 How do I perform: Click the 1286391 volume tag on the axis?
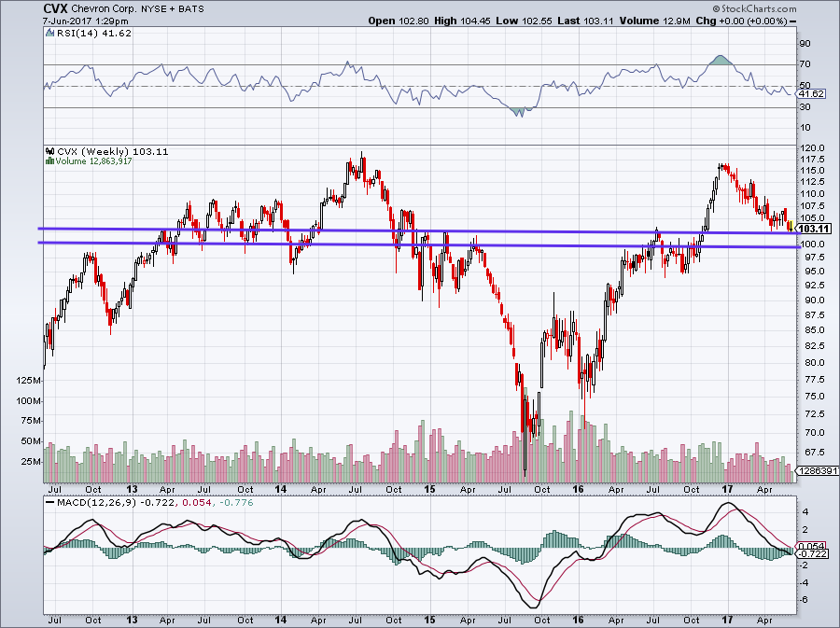click(818, 470)
